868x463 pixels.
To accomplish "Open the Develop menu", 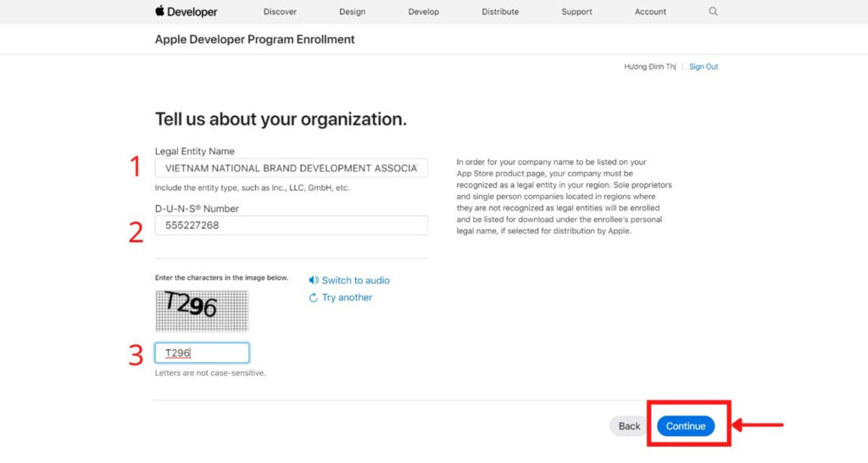I will tap(424, 12).
